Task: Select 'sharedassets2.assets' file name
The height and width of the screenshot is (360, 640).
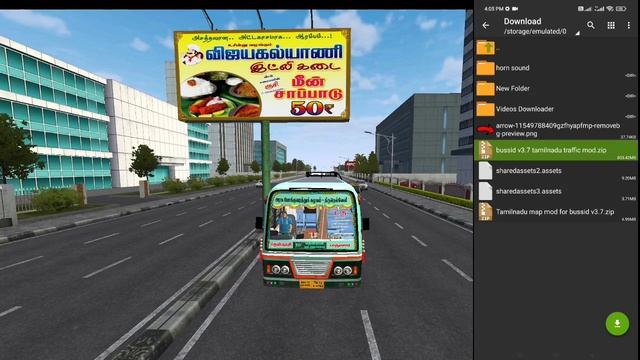Action: click(529, 171)
